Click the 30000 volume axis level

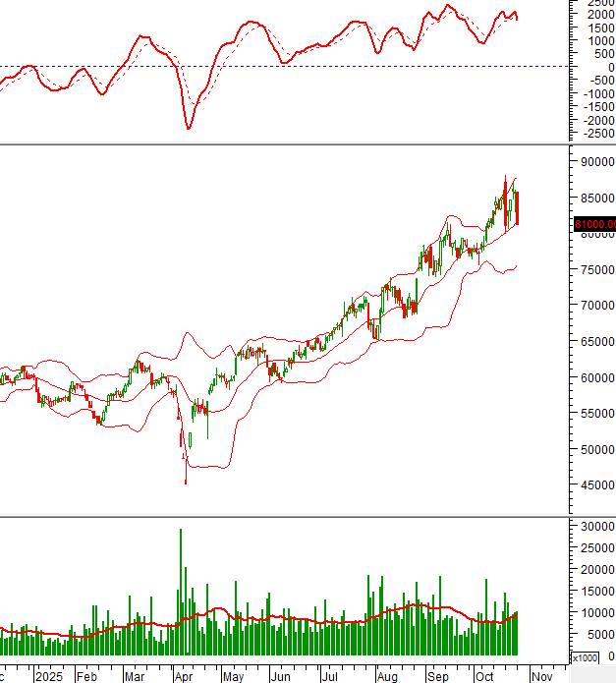596,527
